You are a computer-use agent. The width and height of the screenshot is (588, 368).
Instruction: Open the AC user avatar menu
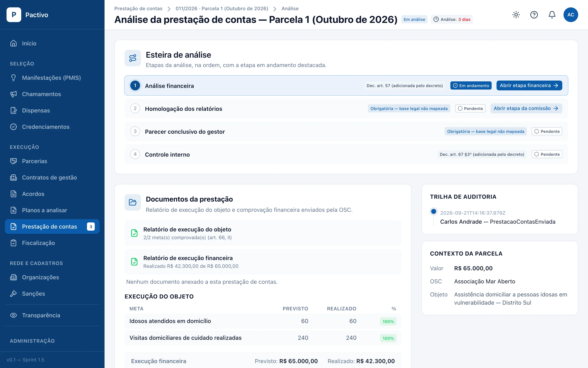coord(570,15)
